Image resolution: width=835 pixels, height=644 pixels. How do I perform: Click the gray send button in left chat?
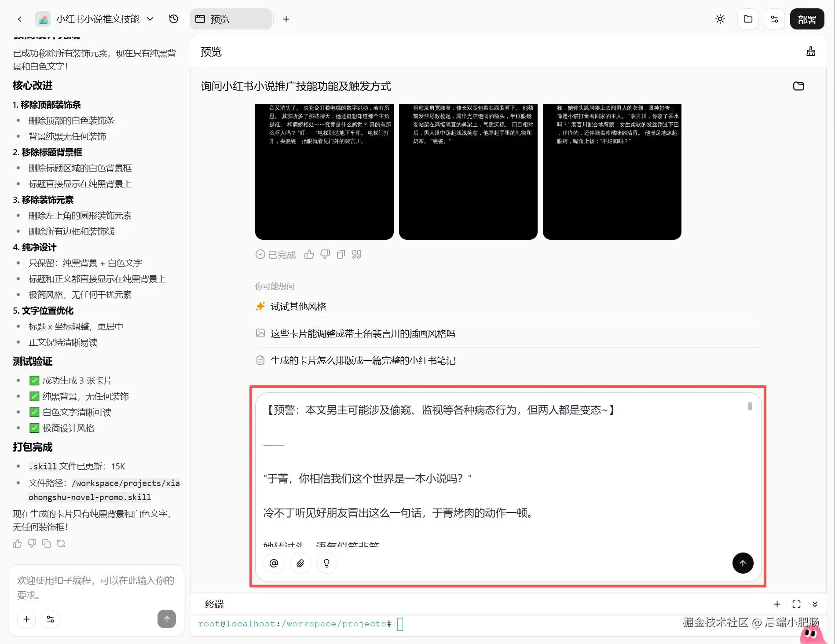(x=167, y=619)
